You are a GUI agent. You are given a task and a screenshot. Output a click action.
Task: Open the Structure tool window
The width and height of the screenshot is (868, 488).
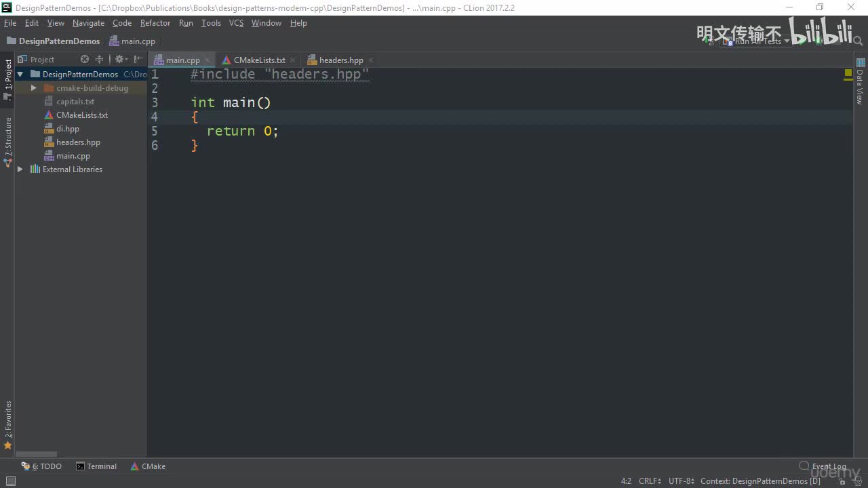[8, 142]
